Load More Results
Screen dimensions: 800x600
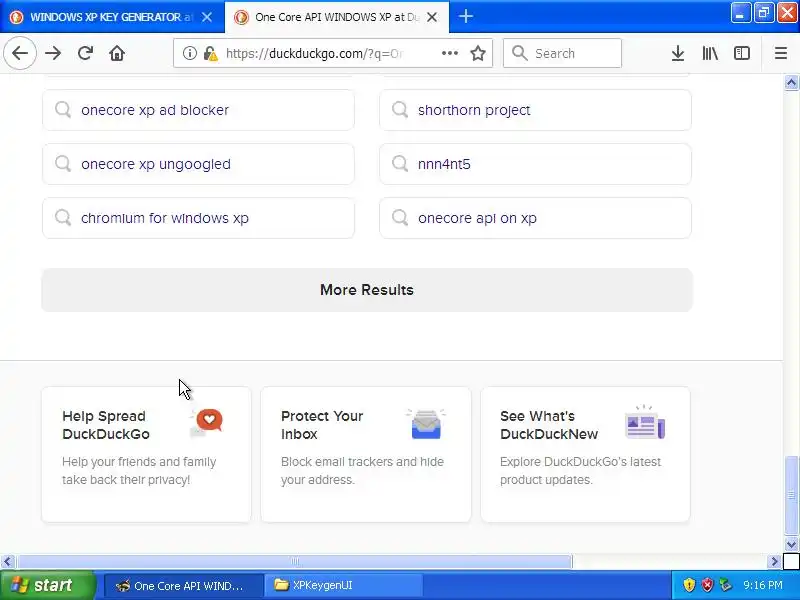[x=367, y=290]
